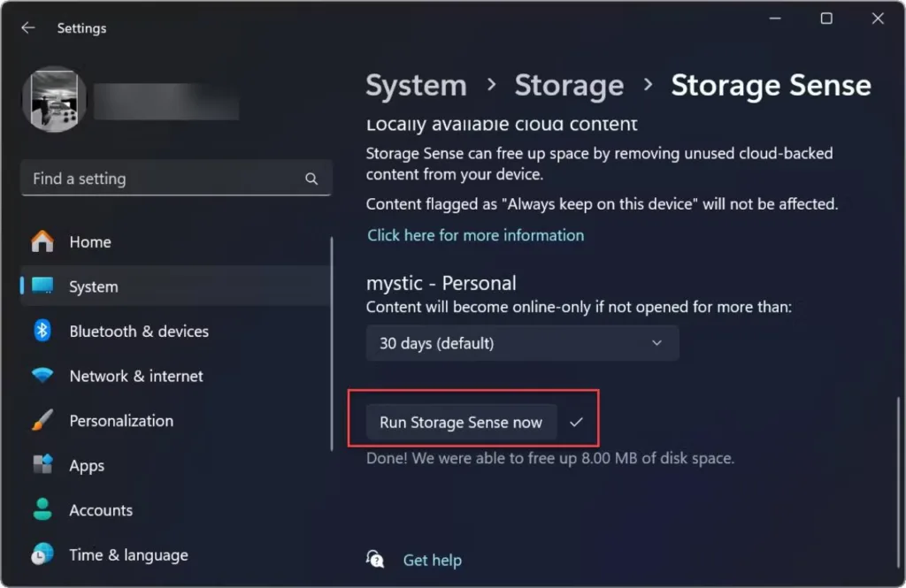Open Home via house icon

coord(42,241)
